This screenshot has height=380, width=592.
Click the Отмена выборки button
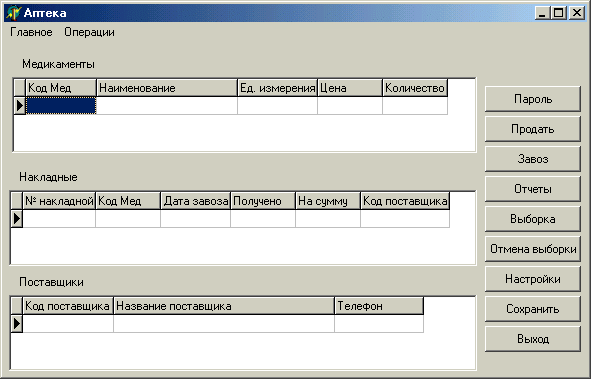533,249
